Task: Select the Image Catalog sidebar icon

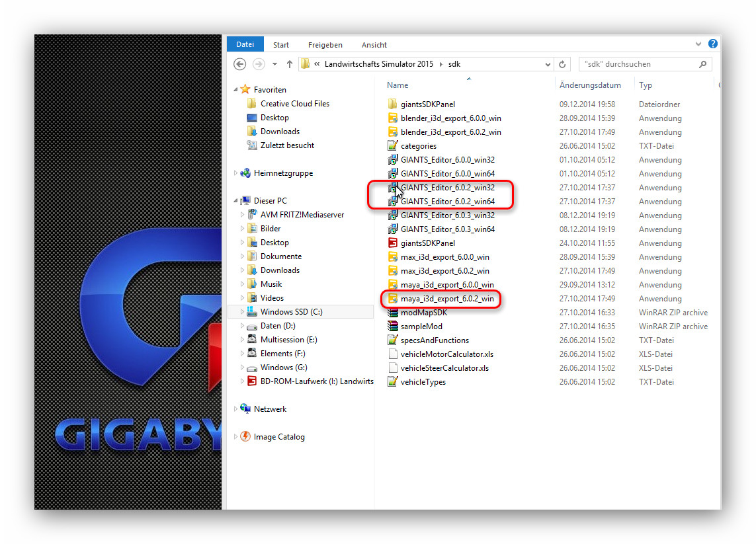Action: (x=245, y=437)
